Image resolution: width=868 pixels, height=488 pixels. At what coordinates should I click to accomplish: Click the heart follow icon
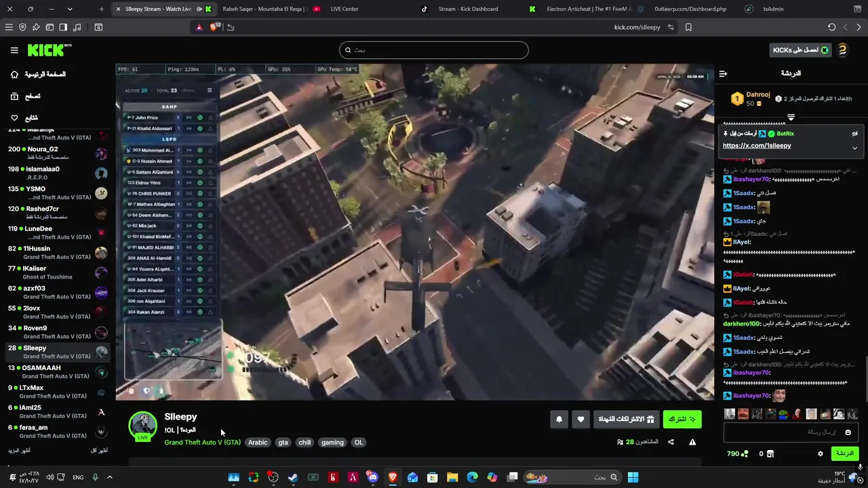coord(580,420)
